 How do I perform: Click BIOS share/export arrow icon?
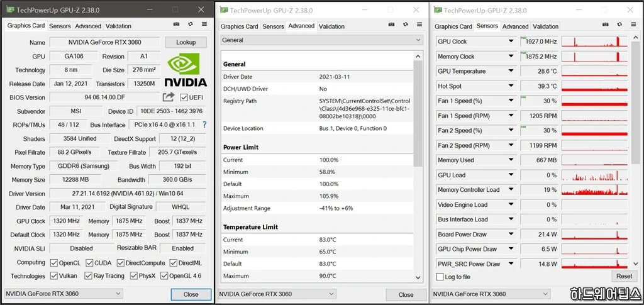[x=169, y=97]
